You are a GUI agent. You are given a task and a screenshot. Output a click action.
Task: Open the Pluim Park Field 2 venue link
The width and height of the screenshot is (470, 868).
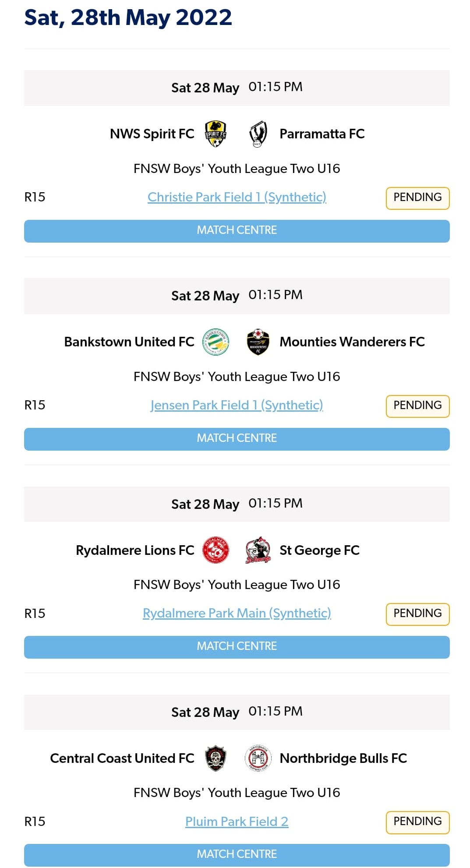click(237, 822)
